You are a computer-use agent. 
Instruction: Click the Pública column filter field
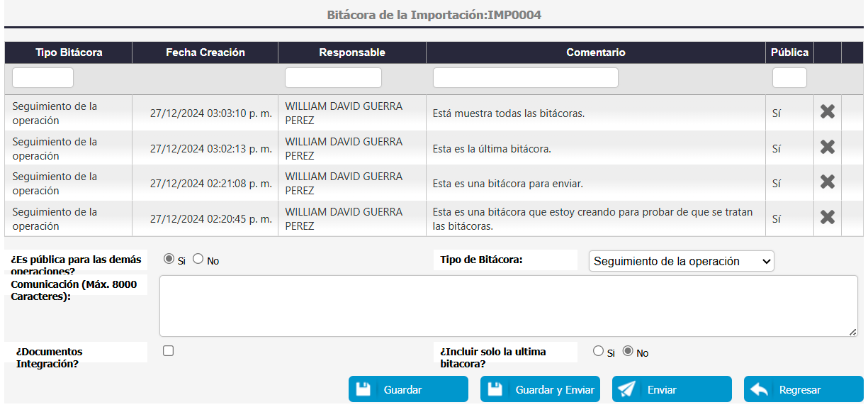tap(789, 77)
